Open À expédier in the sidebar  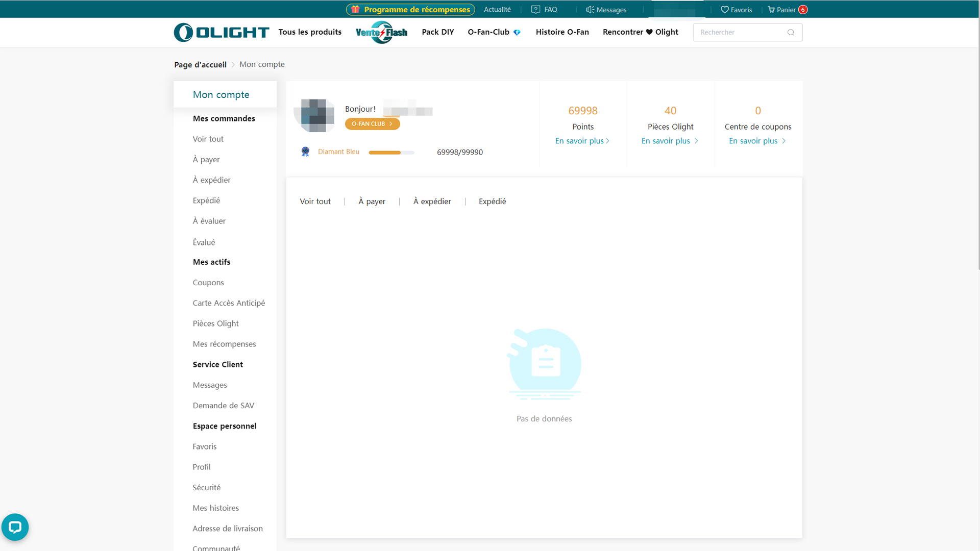click(211, 180)
